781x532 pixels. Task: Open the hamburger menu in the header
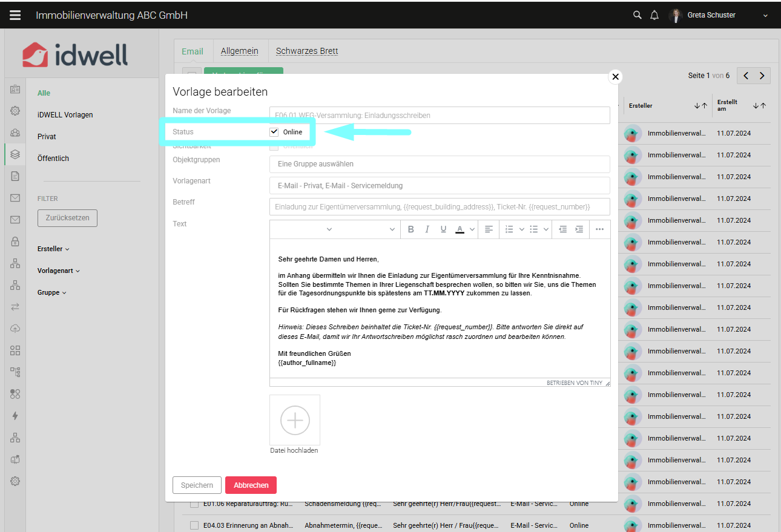15,15
